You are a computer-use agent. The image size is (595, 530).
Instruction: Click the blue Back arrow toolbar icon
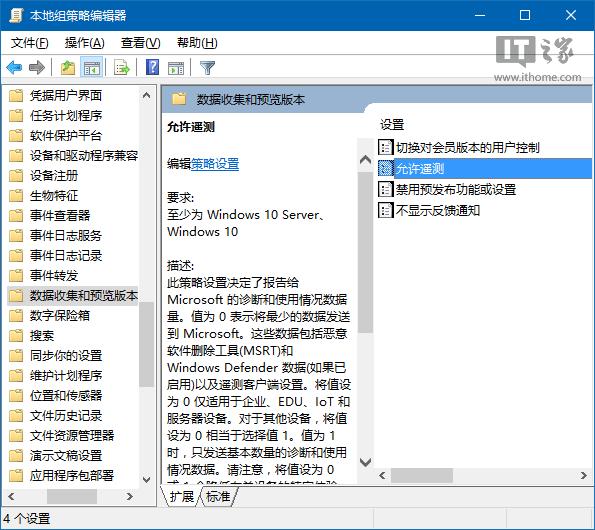click(14, 68)
